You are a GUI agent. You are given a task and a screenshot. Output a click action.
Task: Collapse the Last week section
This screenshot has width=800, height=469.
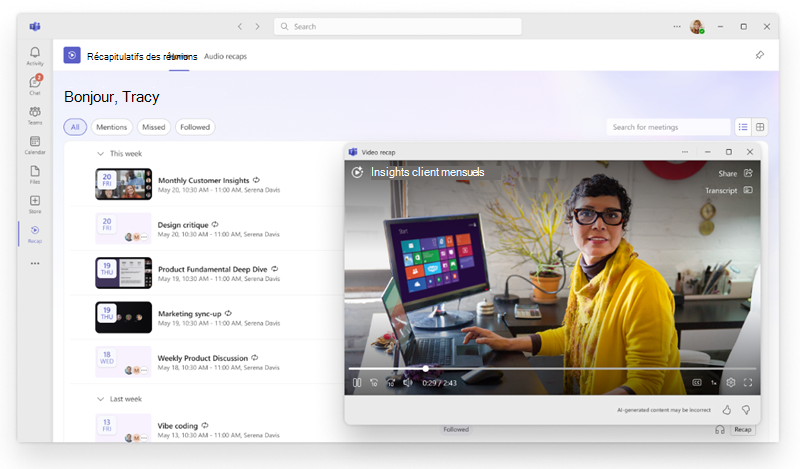tap(101, 399)
